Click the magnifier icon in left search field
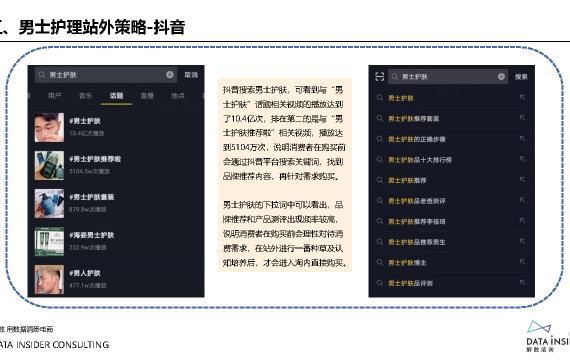Image resolution: width=570 pixels, height=360 pixels. point(42,75)
